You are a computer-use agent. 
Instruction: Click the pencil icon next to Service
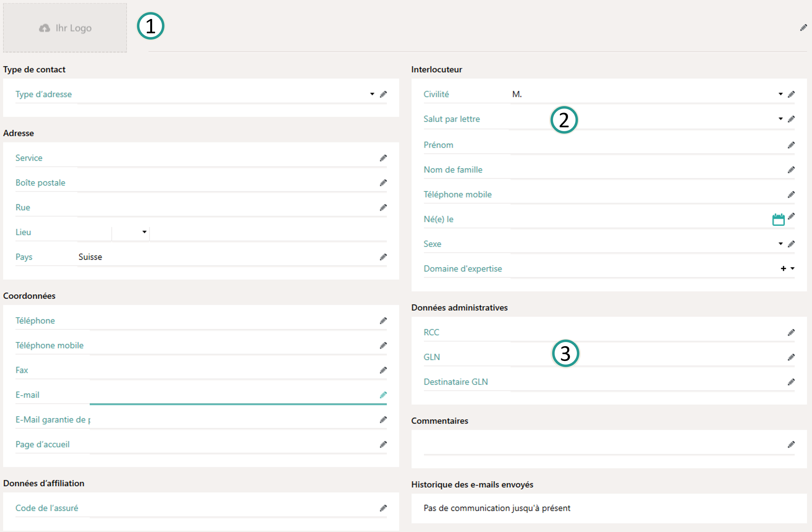(383, 158)
